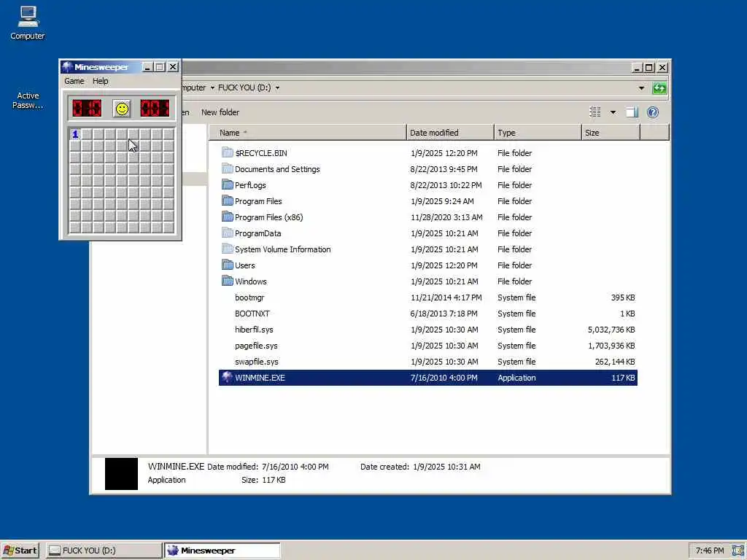Open the view options dropdown arrow
Viewport: 747px width, 560px height.
click(613, 112)
